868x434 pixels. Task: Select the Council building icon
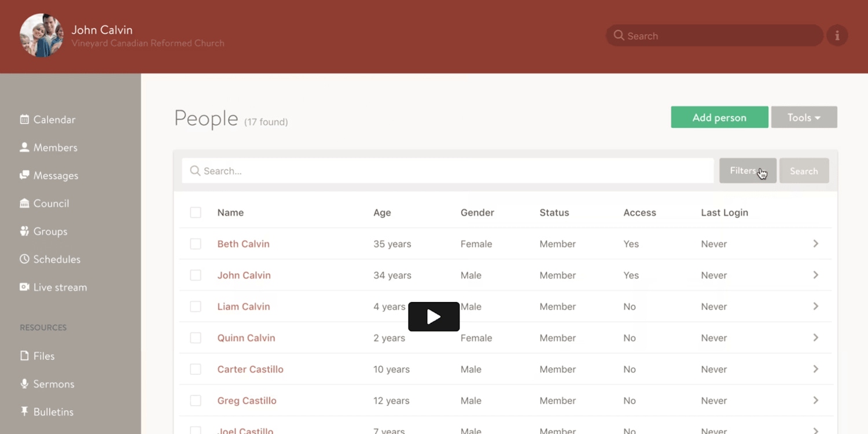pos(24,203)
